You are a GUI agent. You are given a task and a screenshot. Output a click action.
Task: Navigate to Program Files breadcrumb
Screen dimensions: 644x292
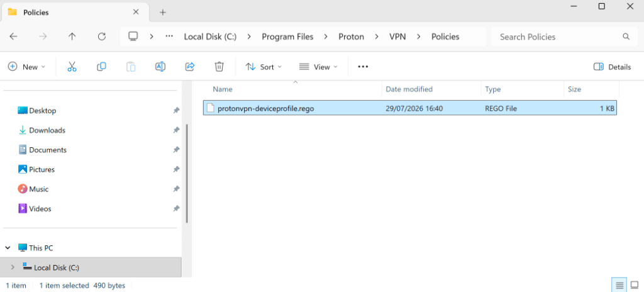(x=287, y=36)
